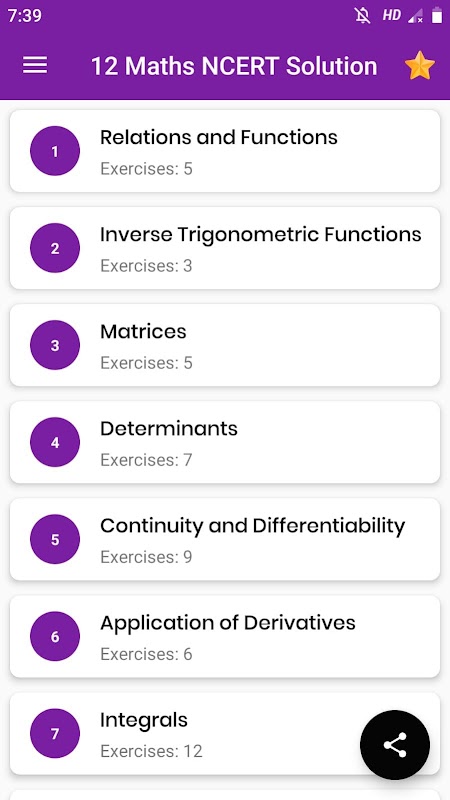
Task: Tap the purple circle numbered 5
Action: point(55,539)
